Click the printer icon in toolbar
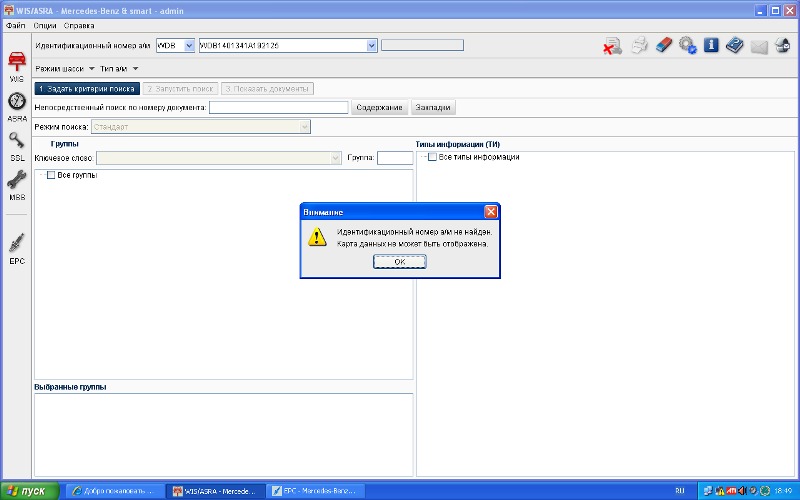The height and width of the screenshot is (500, 800). (639, 45)
